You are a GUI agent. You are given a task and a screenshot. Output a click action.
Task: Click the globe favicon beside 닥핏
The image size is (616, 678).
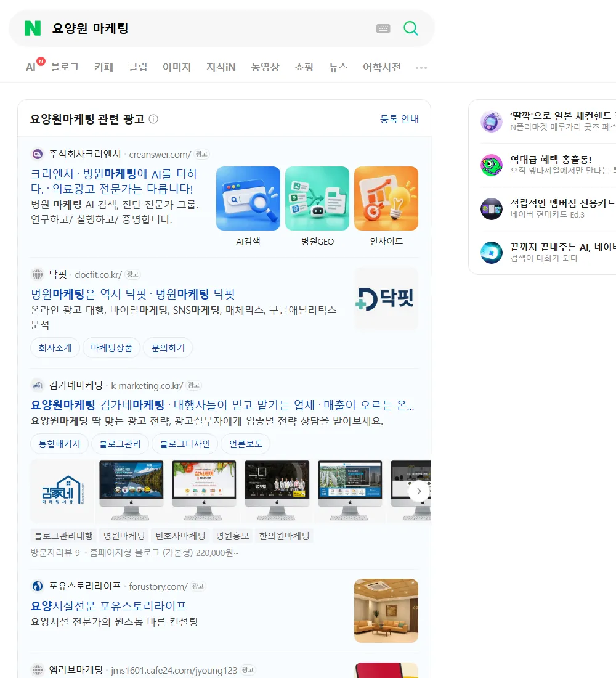point(38,274)
